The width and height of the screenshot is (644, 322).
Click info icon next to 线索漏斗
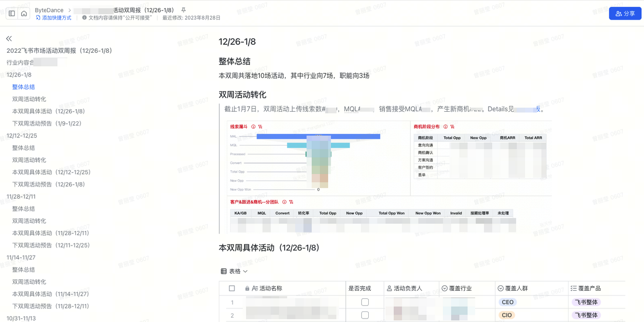pyautogui.click(x=254, y=127)
